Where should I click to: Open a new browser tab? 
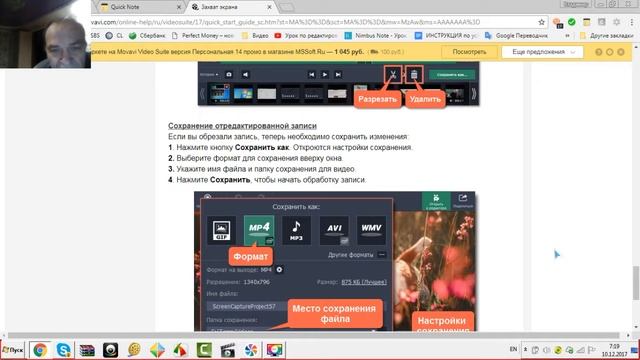[287, 7]
